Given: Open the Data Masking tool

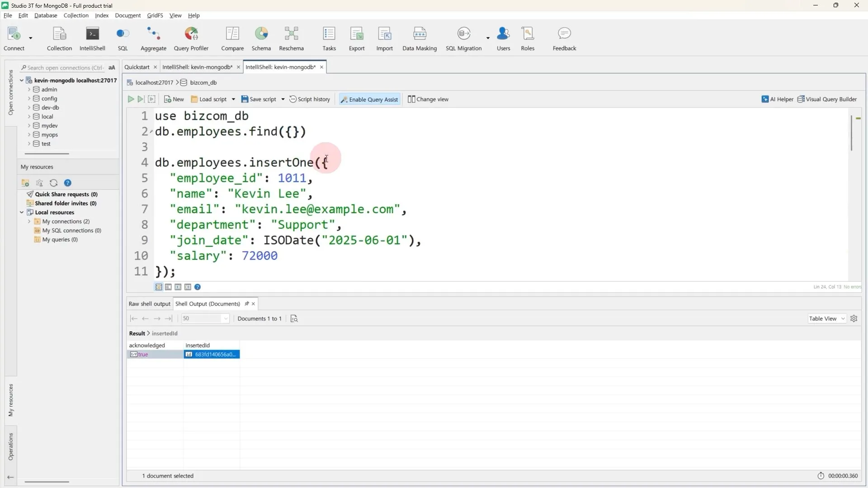Looking at the screenshot, I should coord(420,39).
